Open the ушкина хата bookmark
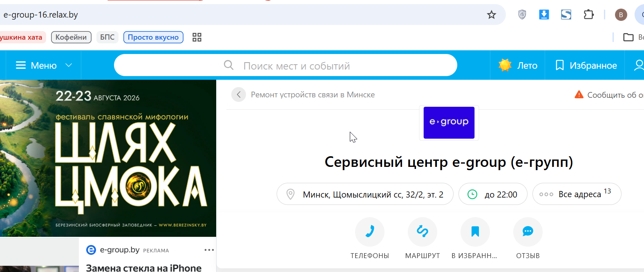This screenshot has width=644, height=272. (x=22, y=37)
